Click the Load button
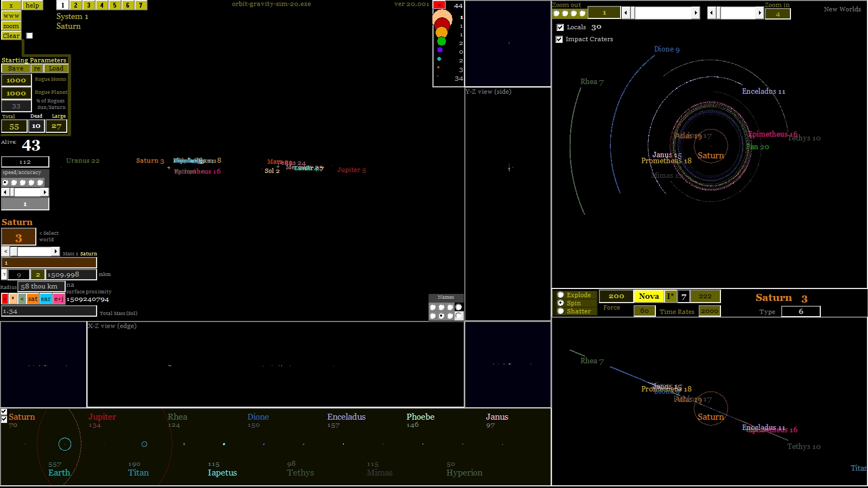The image size is (868, 488). pos(56,68)
